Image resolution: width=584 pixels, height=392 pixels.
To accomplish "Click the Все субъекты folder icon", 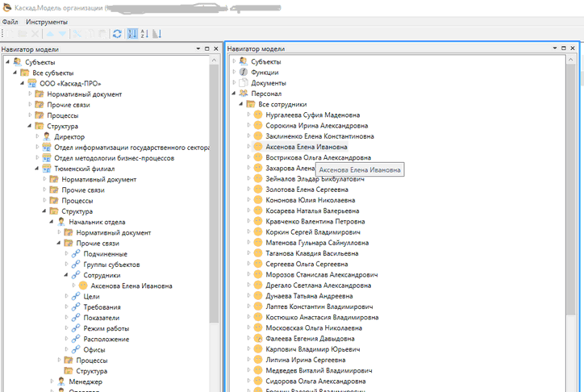I will tap(25, 73).
